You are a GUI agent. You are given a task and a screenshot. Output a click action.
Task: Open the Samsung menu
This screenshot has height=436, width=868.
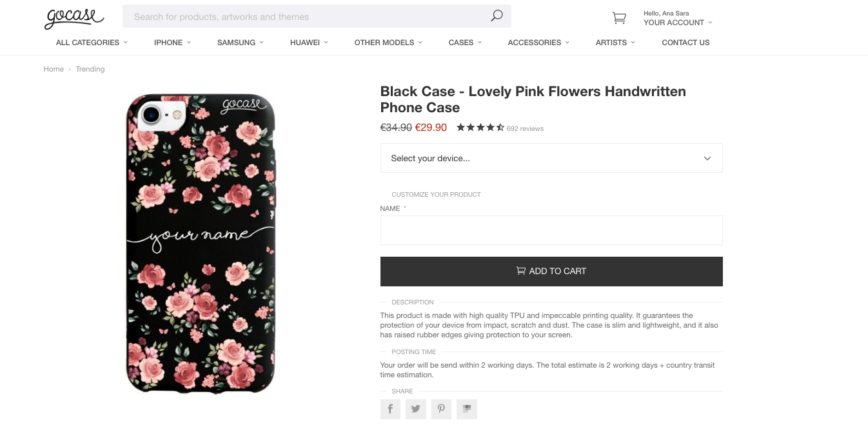(x=241, y=43)
